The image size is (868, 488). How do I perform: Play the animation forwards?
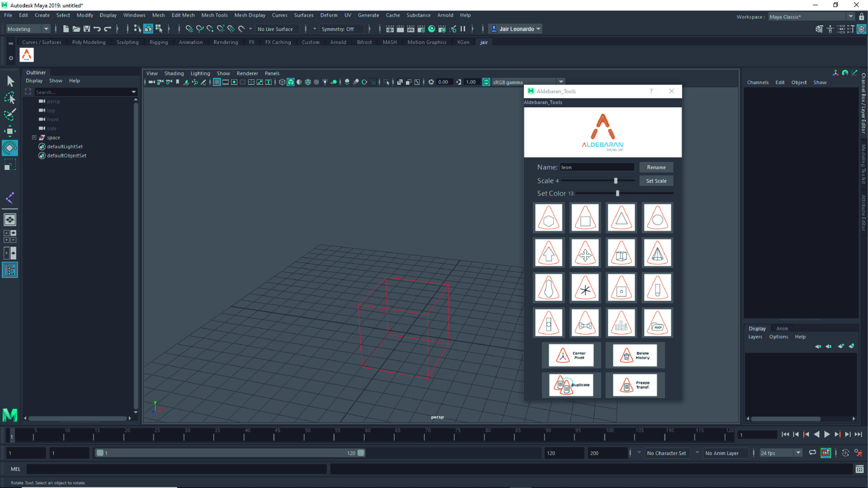(x=827, y=434)
